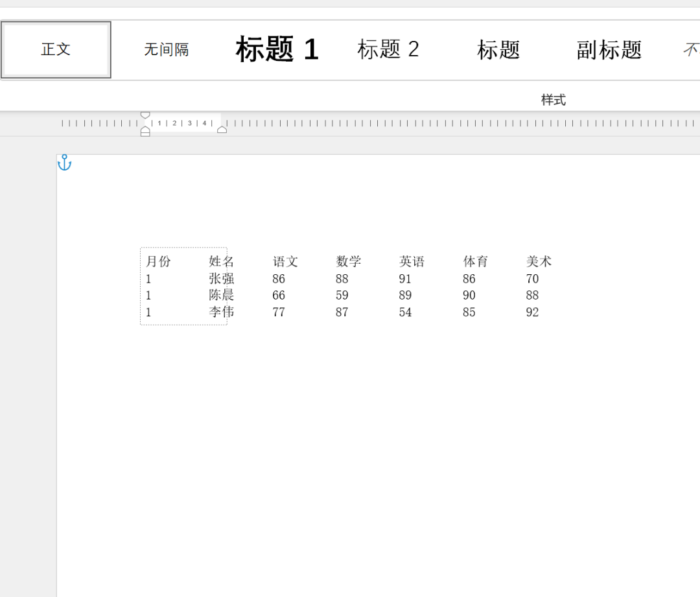This screenshot has height=597, width=700.
Task: Click the name 李伟 in the document
Action: pyautogui.click(x=222, y=312)
